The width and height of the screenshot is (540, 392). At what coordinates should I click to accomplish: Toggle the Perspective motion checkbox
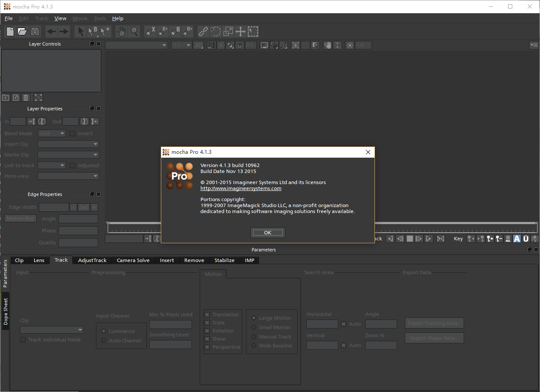coord(207,347)
